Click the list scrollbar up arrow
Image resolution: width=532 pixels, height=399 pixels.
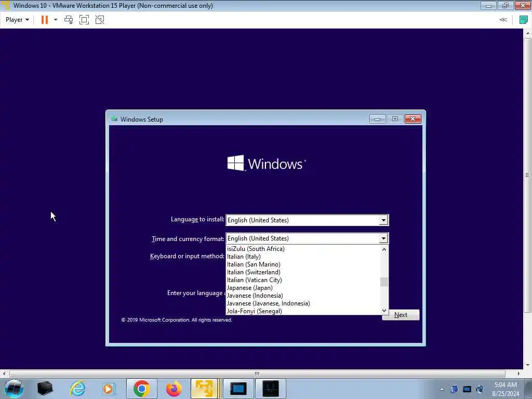click(x=384, y=249)
